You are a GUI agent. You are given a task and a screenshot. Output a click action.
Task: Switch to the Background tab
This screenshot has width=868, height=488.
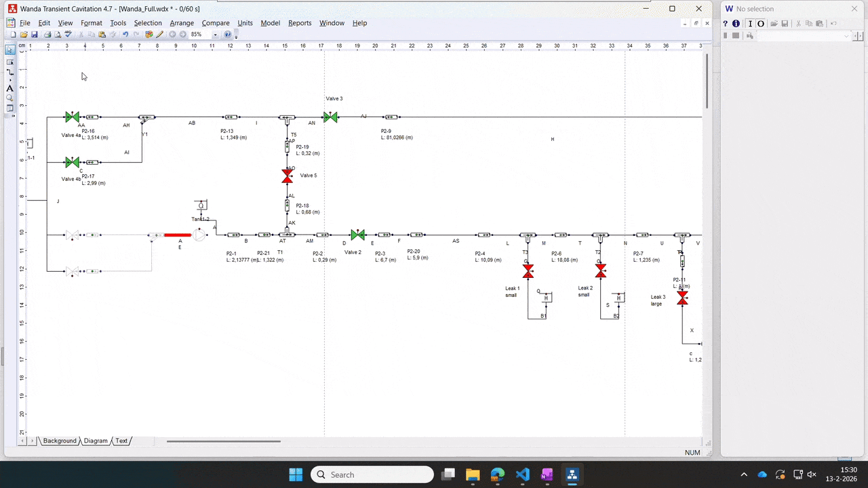click(x=60, y=441)
